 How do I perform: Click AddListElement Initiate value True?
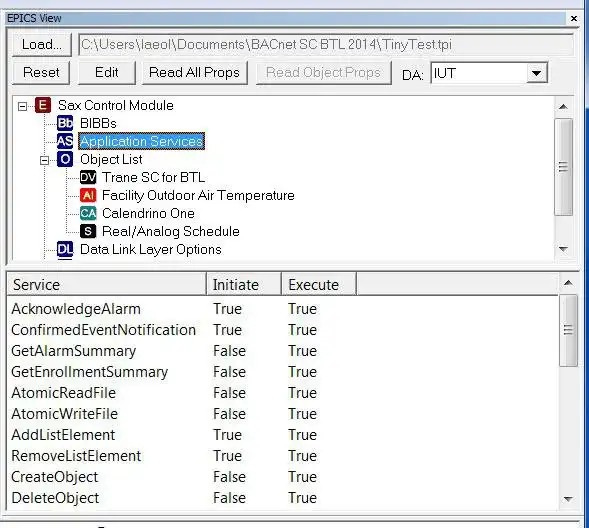228,435
